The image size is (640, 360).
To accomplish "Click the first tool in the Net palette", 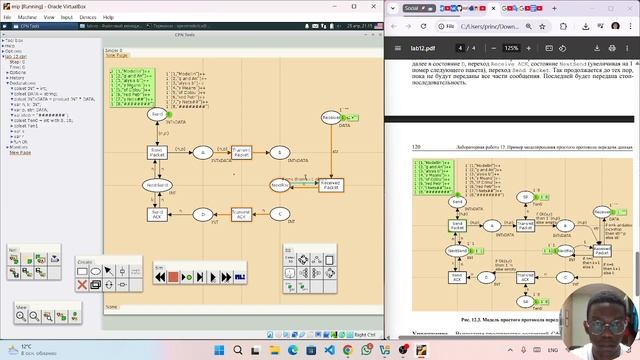I will click(14, 259).
